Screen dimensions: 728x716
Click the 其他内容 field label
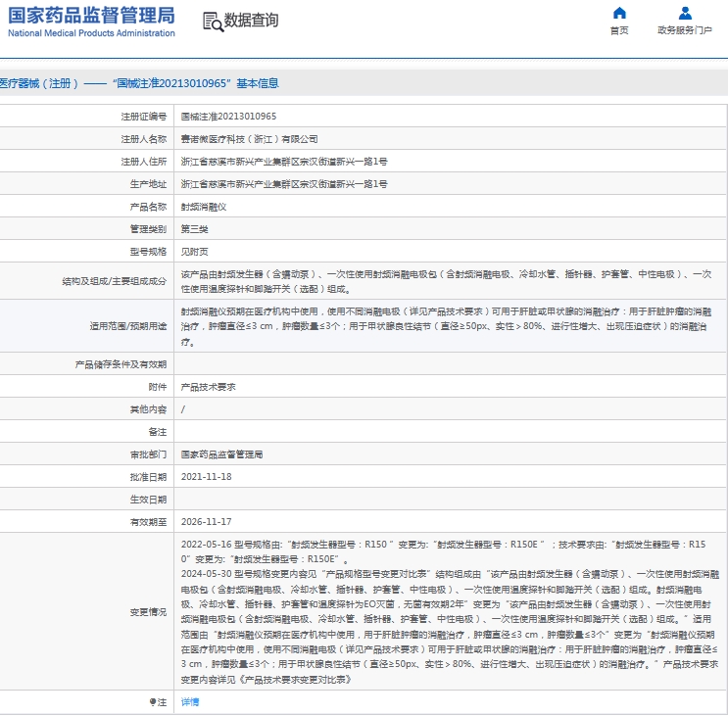coord(148,409)
